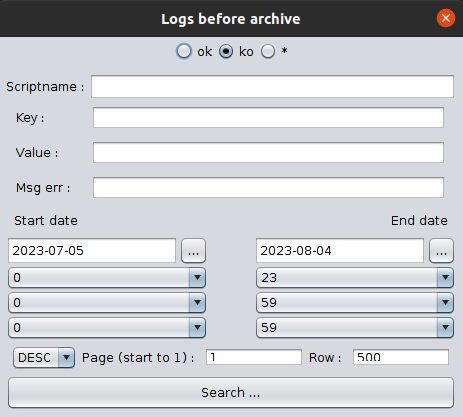Viewport: 463px width, 417px height.
Task: Select the asterisk (all) radio button
Action: click(268, 51)
